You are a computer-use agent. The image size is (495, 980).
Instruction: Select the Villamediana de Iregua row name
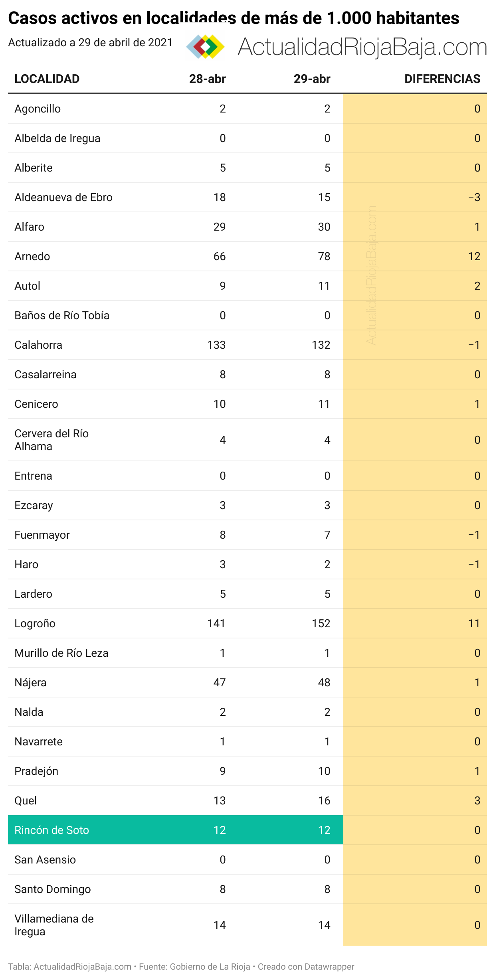pyautogui.click(x=54, y=925)
